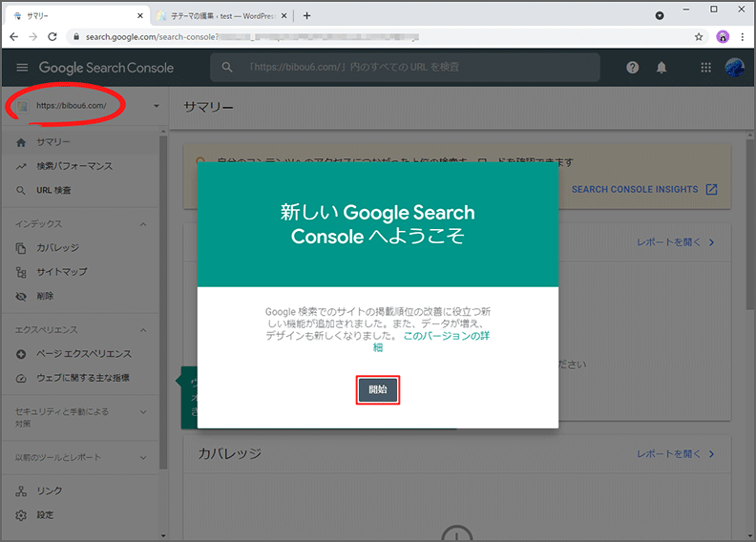
Task: Click the ページ エクスペリエンス plus-circle icon
Action: (21, 354)
